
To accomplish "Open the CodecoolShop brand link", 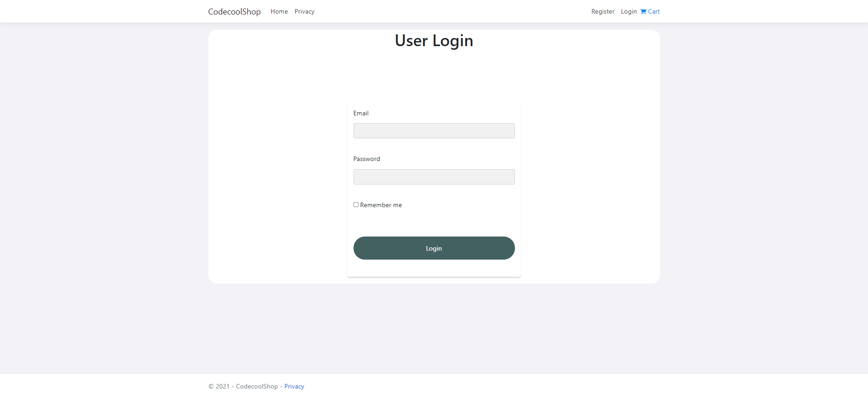I will 234,12.
